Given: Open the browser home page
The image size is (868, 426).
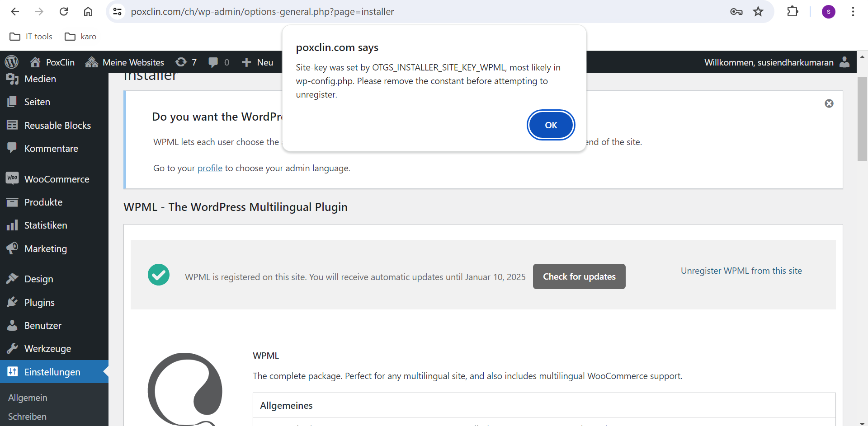Looking at the screenshot, I should pyautogui.click(x=88, y=12).
